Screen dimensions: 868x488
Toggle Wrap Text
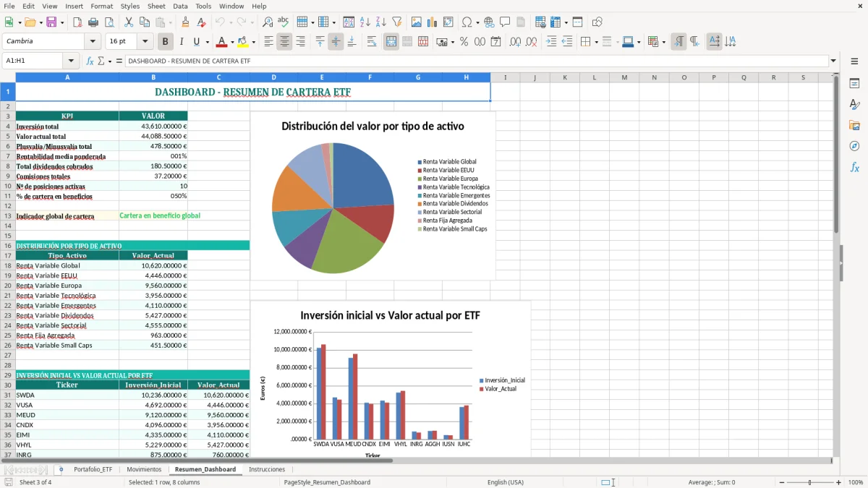pos(372,42)
